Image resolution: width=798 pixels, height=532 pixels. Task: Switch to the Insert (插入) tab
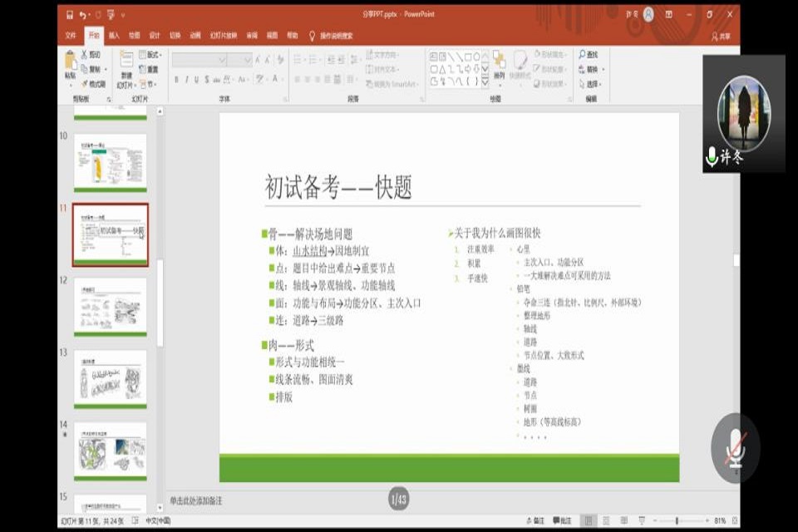pyautogui.click(x=114, y=36)
